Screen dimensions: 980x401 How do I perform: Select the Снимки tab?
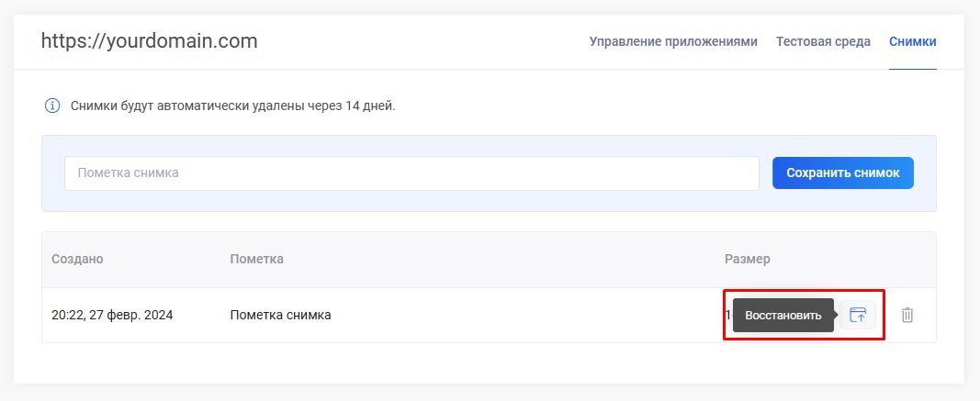tap(912, 41)
